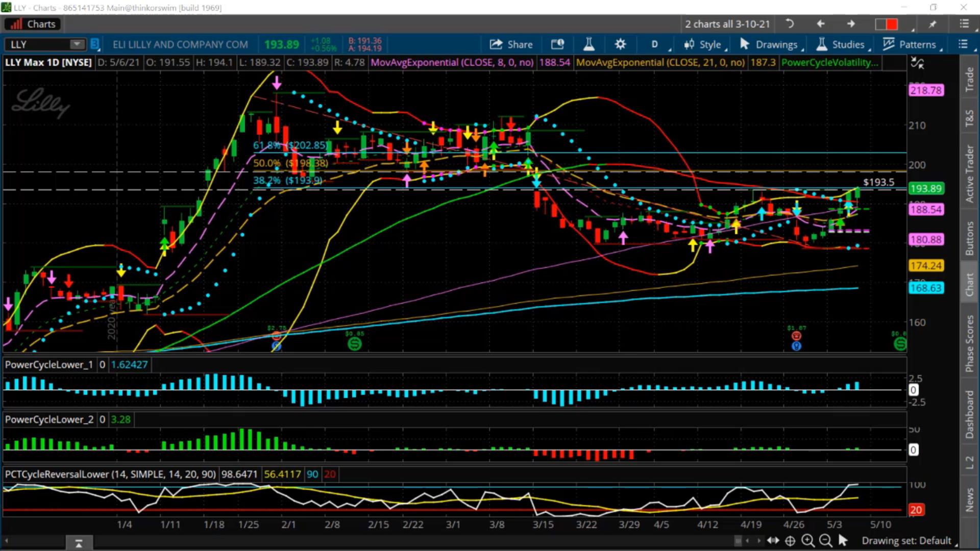
Task: Click the first MovAvgExponential (CLOSE, 8) label
Action: click(452, 62)
